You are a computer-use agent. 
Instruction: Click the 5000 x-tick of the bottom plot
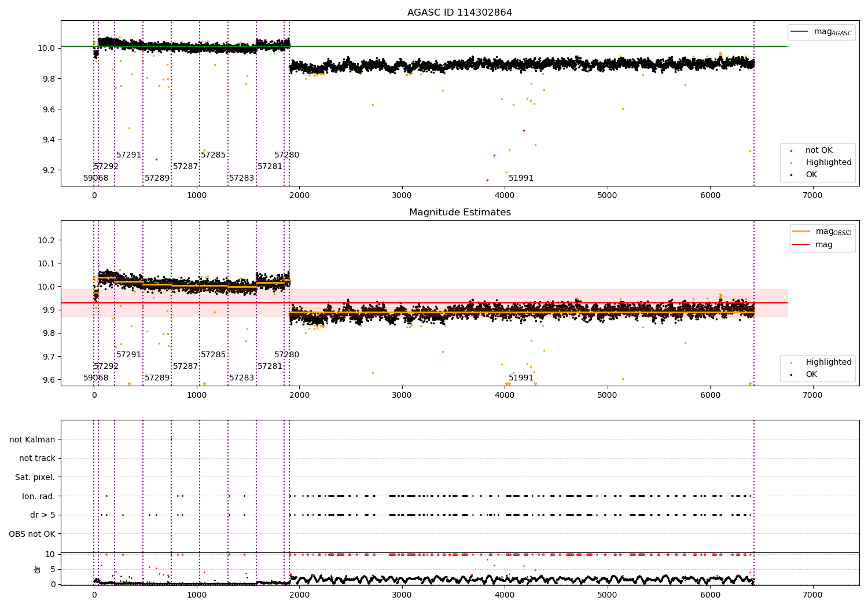pos(608,595)
